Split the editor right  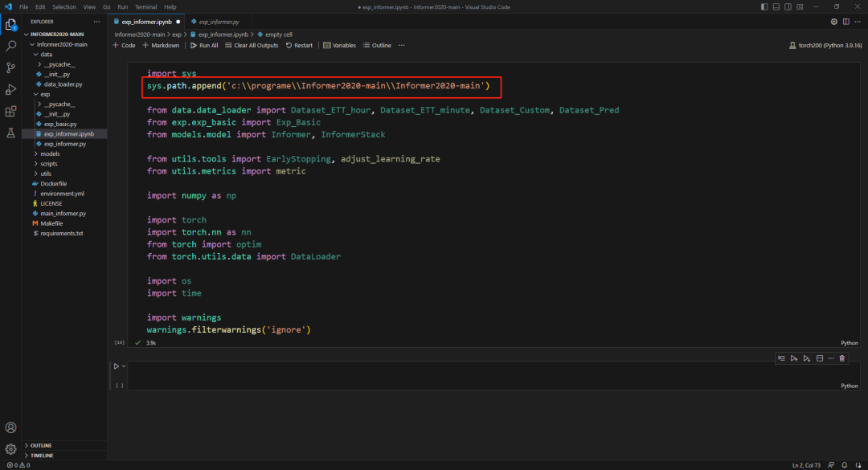click(845, 22)
